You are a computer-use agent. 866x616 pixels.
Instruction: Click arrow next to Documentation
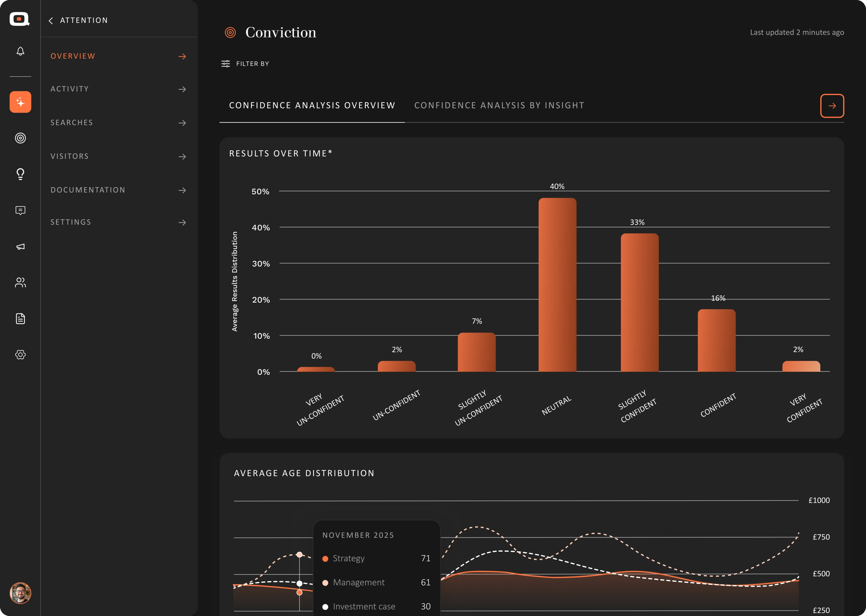[183, 190]
